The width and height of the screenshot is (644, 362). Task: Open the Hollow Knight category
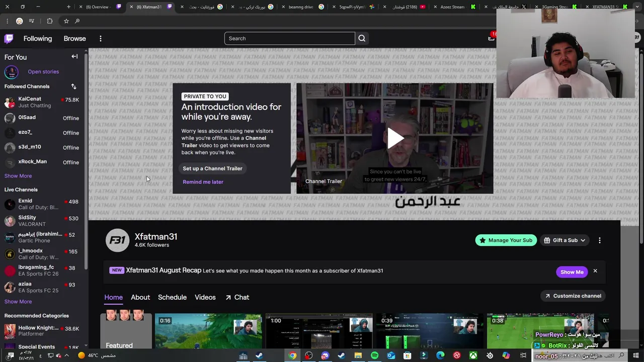pyautogui.click(x=42, y=331)
